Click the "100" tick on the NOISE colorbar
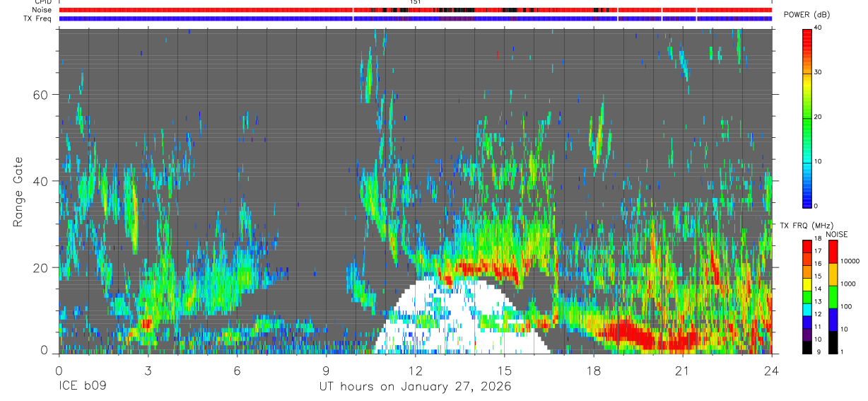868x401 pixels. pyautogui.click(x=847, y=306)
